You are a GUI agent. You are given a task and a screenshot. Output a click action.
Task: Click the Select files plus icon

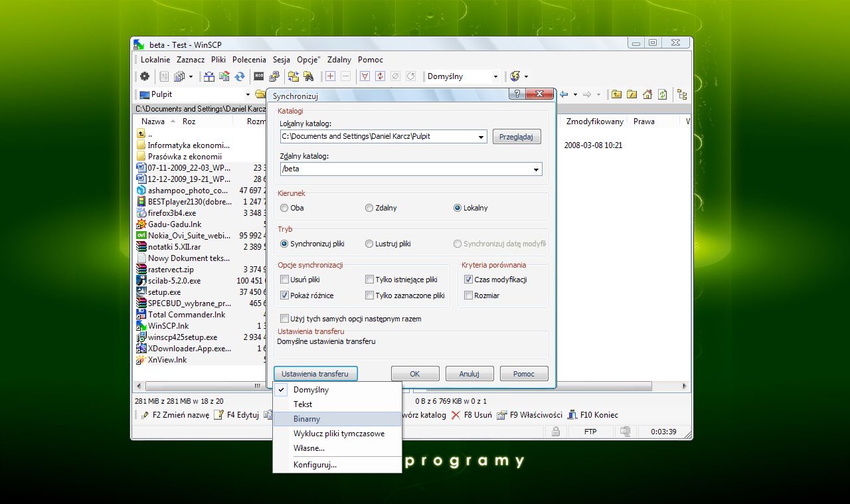tap(330, 76)
